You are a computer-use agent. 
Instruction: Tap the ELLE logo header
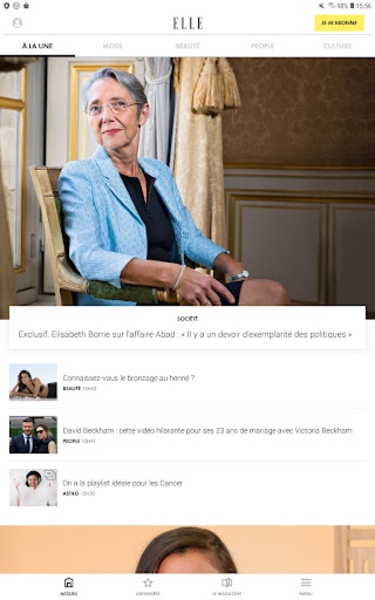click(188, 23)
